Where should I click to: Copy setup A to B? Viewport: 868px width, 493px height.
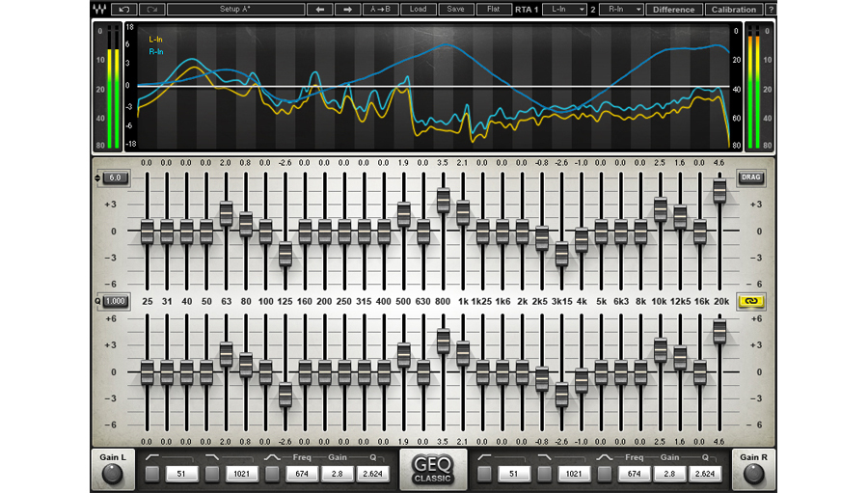pos(380,9)
